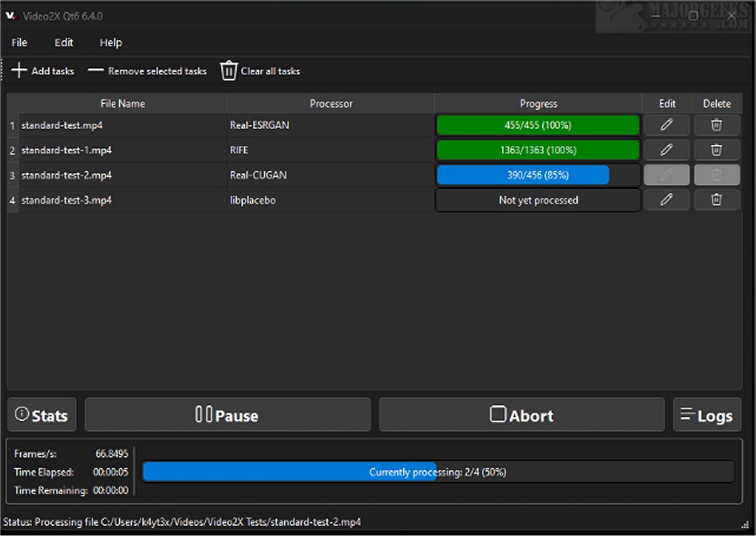756x536 pixels.
Task: Open the Help menu
Action: (110, 43)
